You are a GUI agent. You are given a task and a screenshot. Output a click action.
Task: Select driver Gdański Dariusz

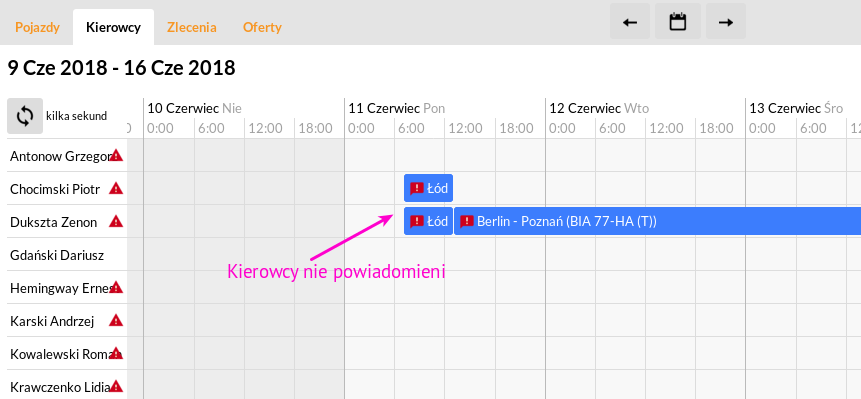(57, 255)
